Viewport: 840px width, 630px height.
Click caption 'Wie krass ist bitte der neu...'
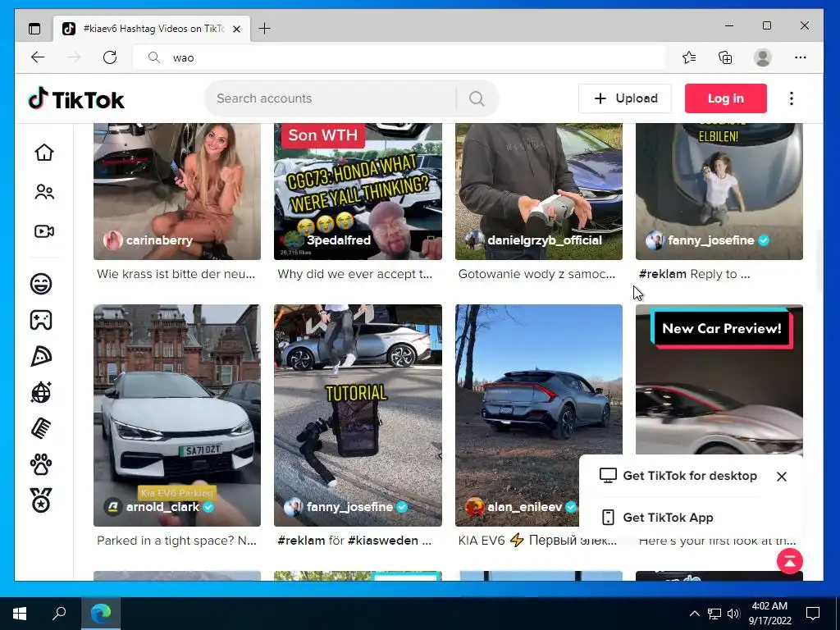(x=176, y=274)
